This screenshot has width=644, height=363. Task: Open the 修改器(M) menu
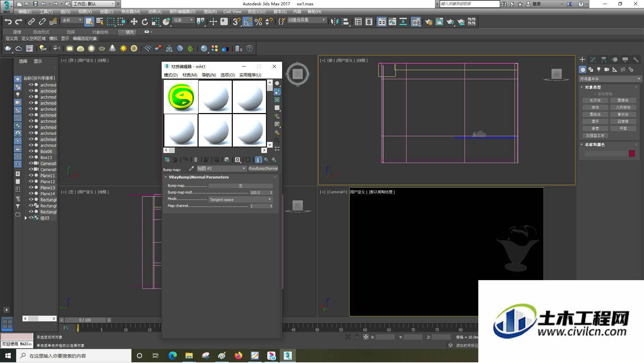pos(130,12)
